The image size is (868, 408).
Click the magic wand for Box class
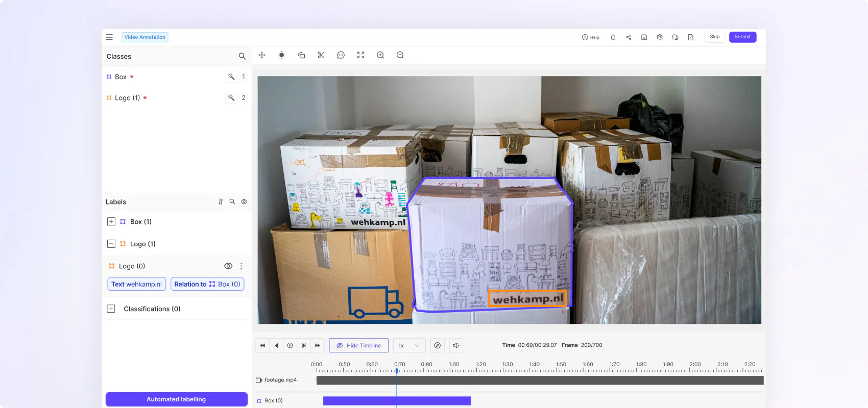(231, 76)
